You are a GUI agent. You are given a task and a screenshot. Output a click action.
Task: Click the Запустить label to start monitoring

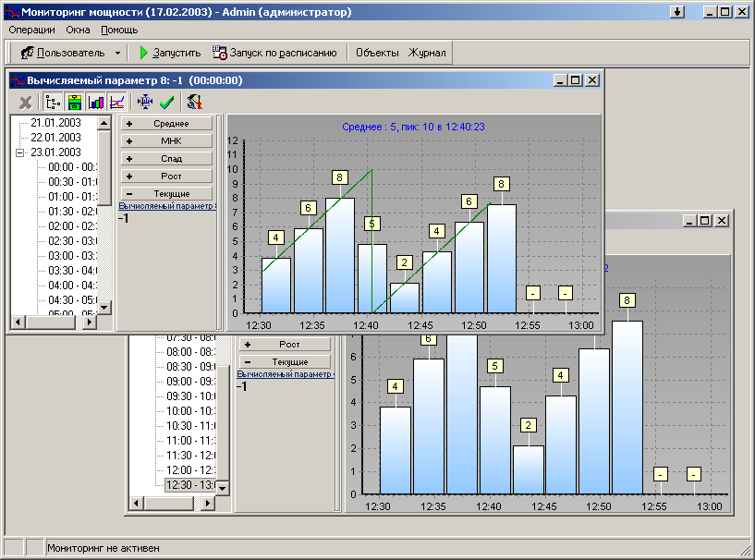point(177,53)
